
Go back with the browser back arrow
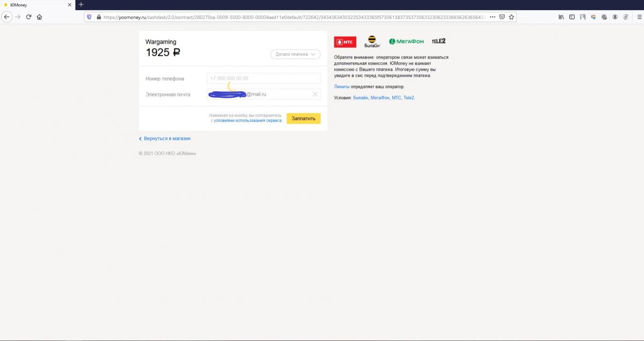[7, 17]
